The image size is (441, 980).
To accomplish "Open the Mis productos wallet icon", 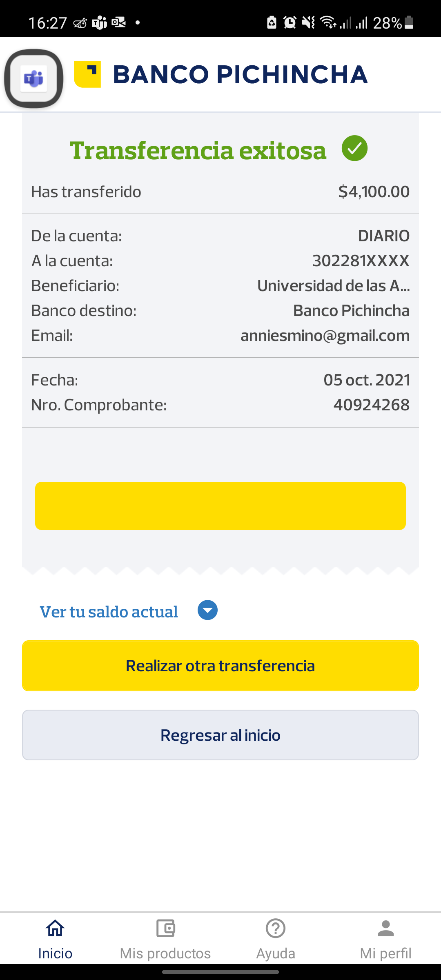I will click(165, 928).
